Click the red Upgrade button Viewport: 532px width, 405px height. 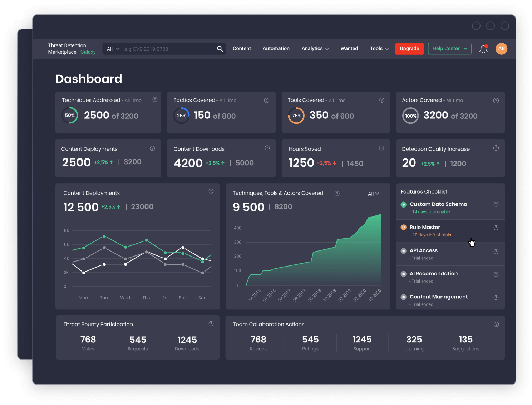coord(409,49)
